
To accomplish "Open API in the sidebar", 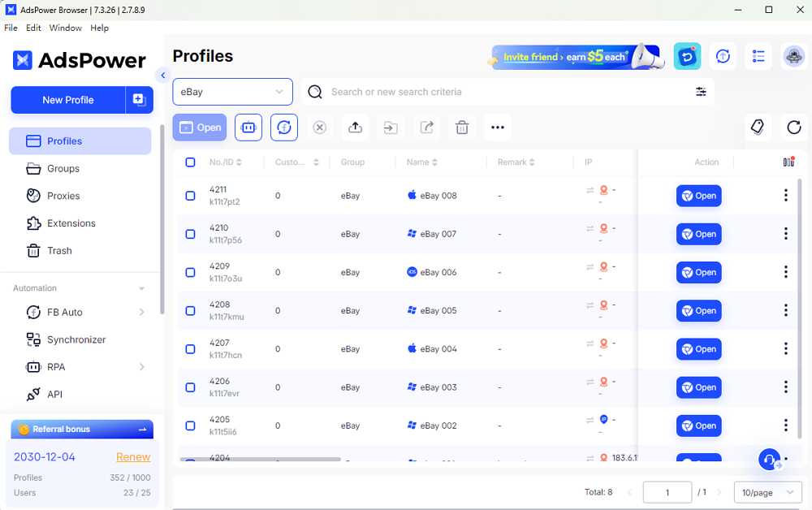I will point(80,395).
